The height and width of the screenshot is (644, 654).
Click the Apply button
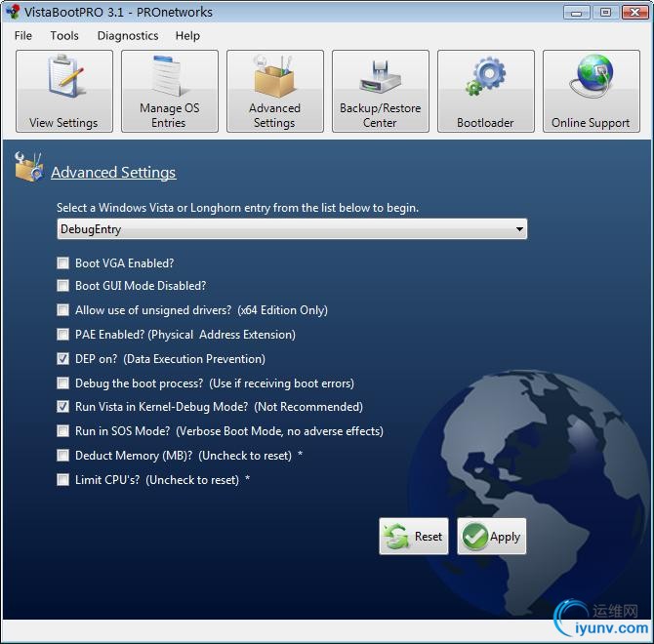pos(492,537)
